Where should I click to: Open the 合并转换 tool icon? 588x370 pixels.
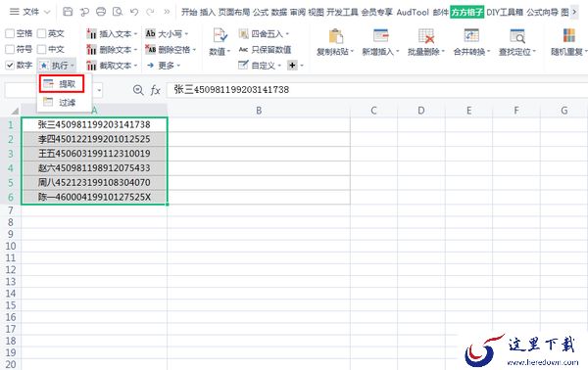pyautogui.click(x=471, y=35)
